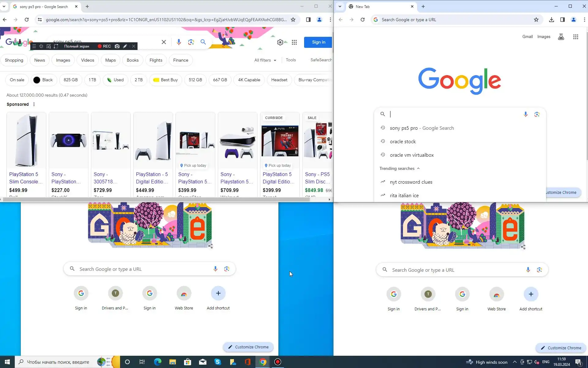Start voice search in the new tab search box
588x368 pixels.
[526, 114]
